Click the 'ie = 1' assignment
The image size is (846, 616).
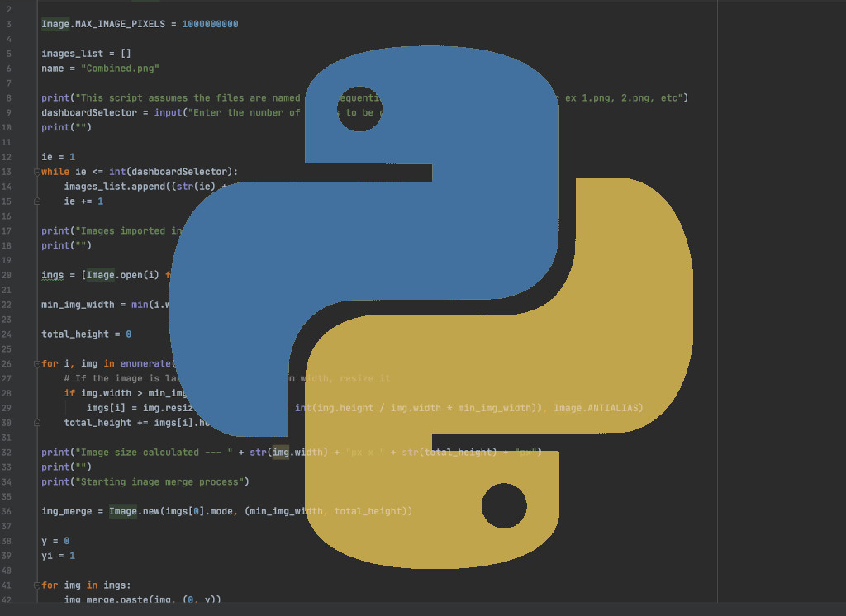[59, 157]
